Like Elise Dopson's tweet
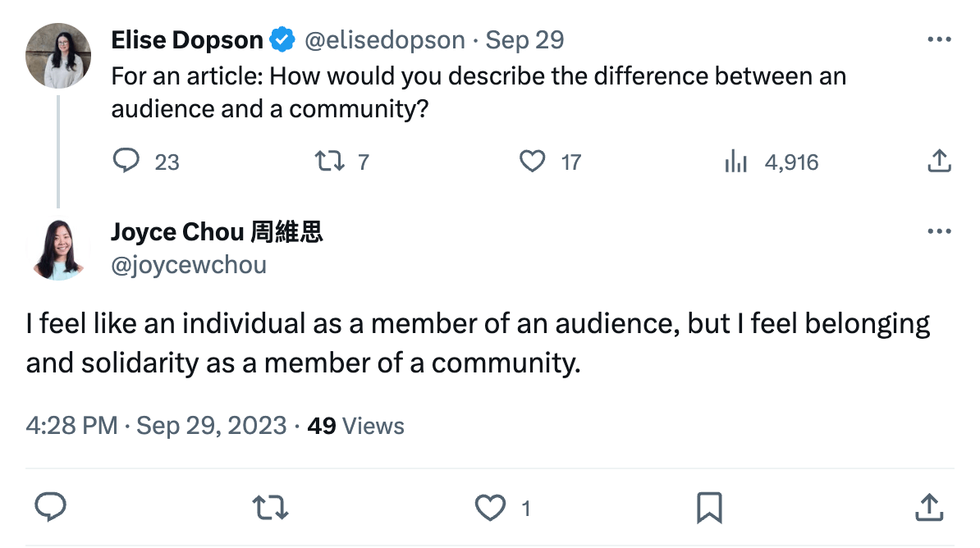 [x=534, y=162]
